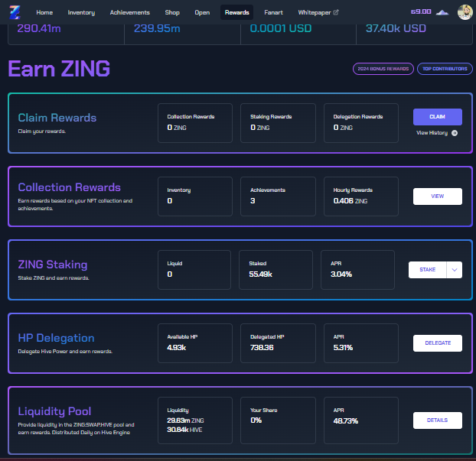
Task: Click the Delegate button
Action: pos(438,343)
